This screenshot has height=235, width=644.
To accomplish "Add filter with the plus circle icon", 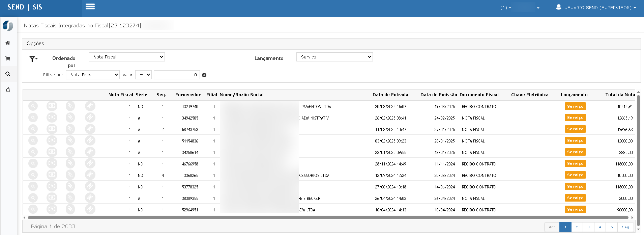I will click(x=204, y=75).
